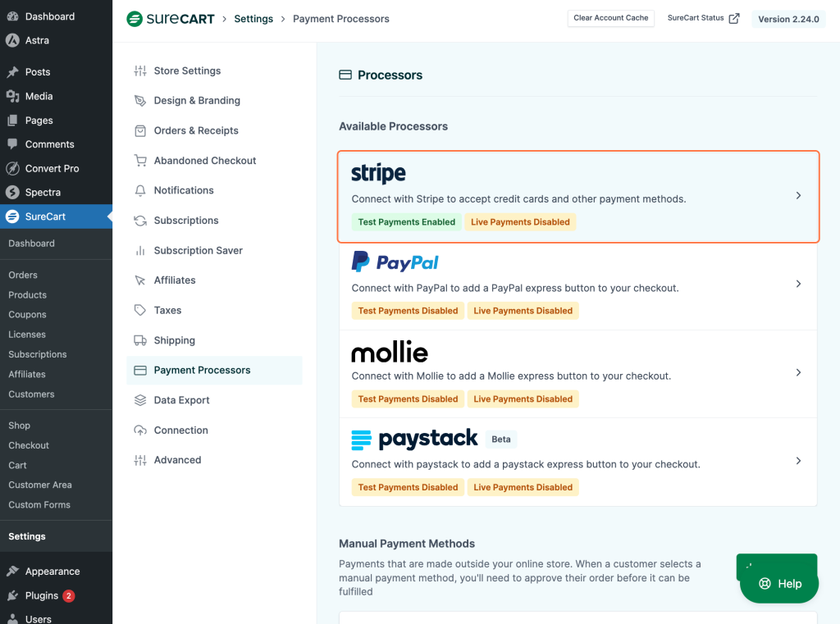Select the Subscriptions settings icon
Image resolution: width=840 pixels, height=624 pixels.
[x=139, y=220]
